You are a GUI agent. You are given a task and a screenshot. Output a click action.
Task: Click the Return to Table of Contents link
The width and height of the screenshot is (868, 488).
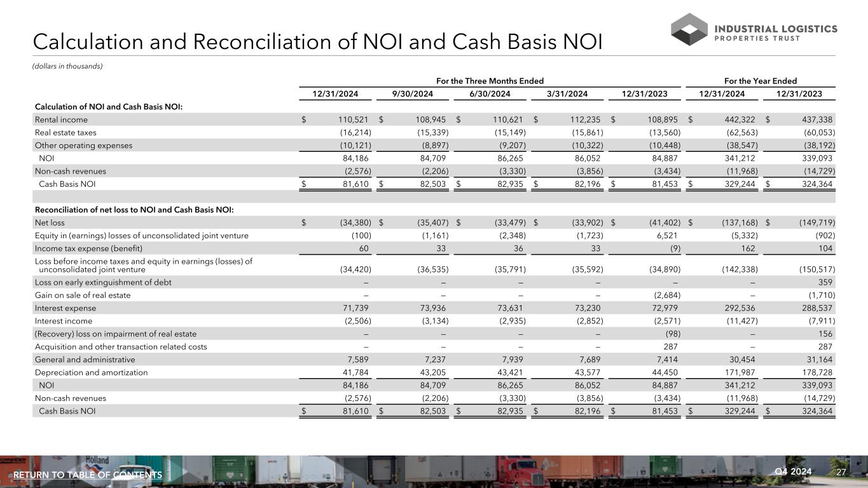(x=88, y=475)
